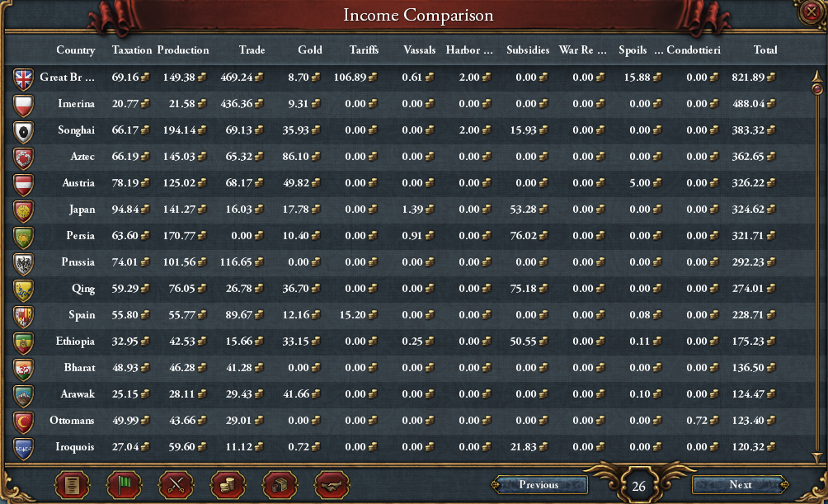Sort the table by Trade column

(252, 49)
